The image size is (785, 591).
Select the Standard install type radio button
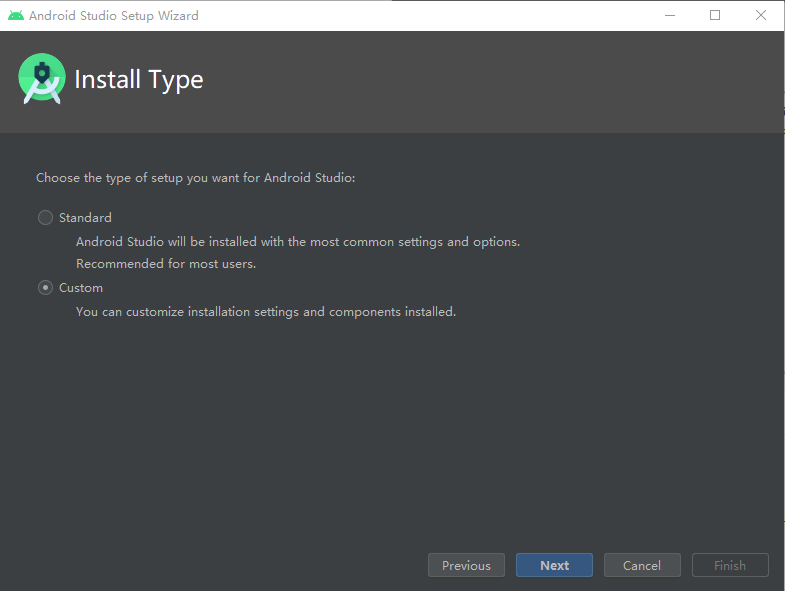click(45, 217)
